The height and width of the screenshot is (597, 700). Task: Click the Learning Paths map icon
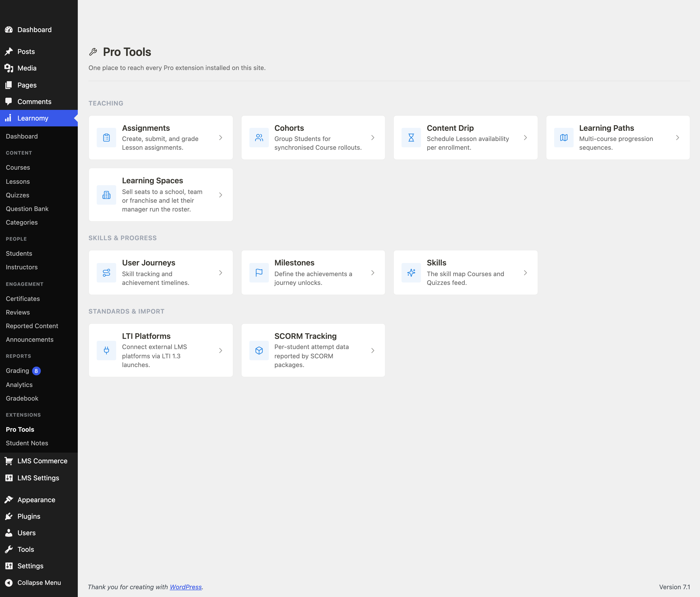pyautogui.click(x=563, y=138)
